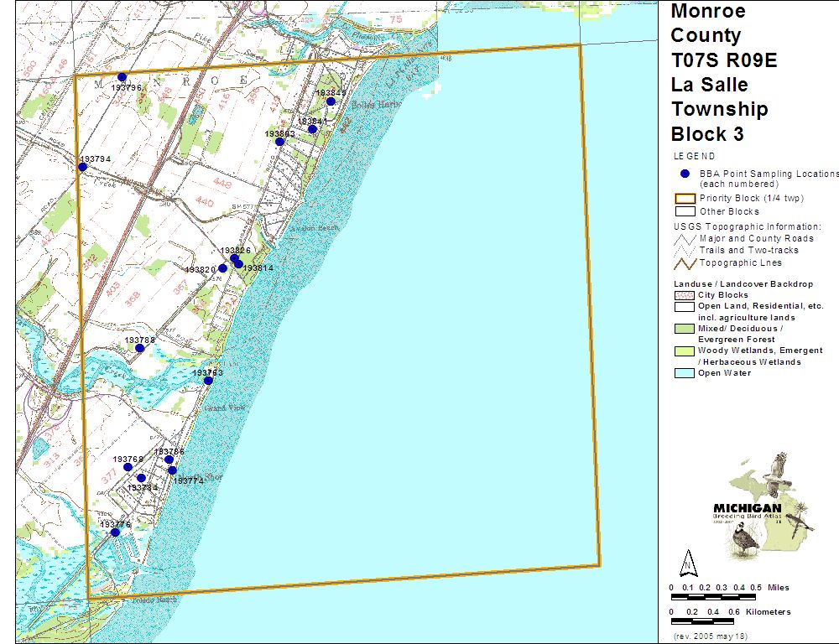The width and height of the screenshot is (839, 644).
Task: Select the City Blocks legend swatch
Action: coord(683,295)
